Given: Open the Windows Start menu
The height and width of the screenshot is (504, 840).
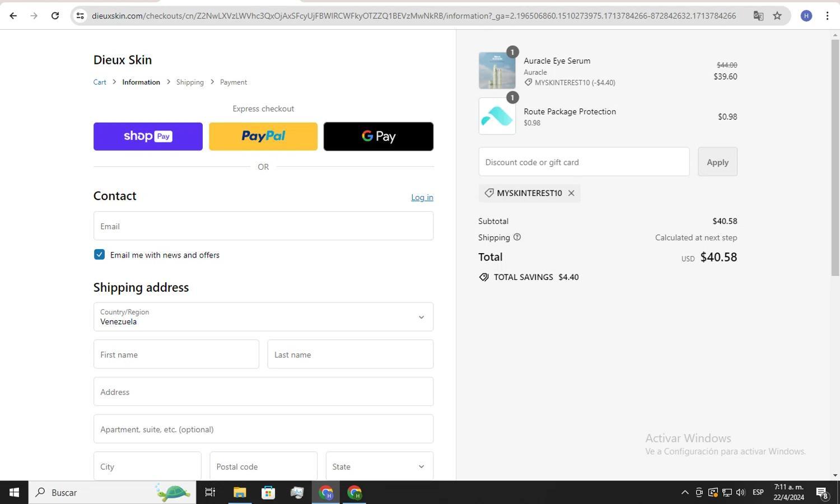Looking at the screenshot, I should tap(13, 492).
